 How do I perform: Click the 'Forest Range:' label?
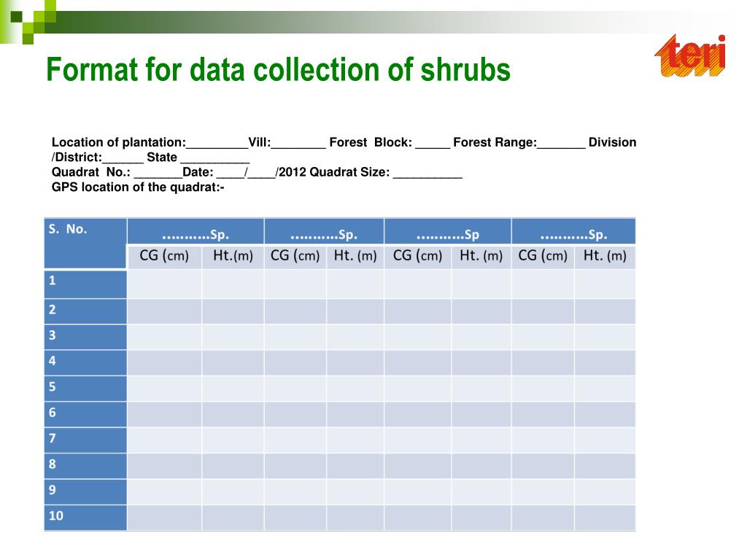pos(495,142)
